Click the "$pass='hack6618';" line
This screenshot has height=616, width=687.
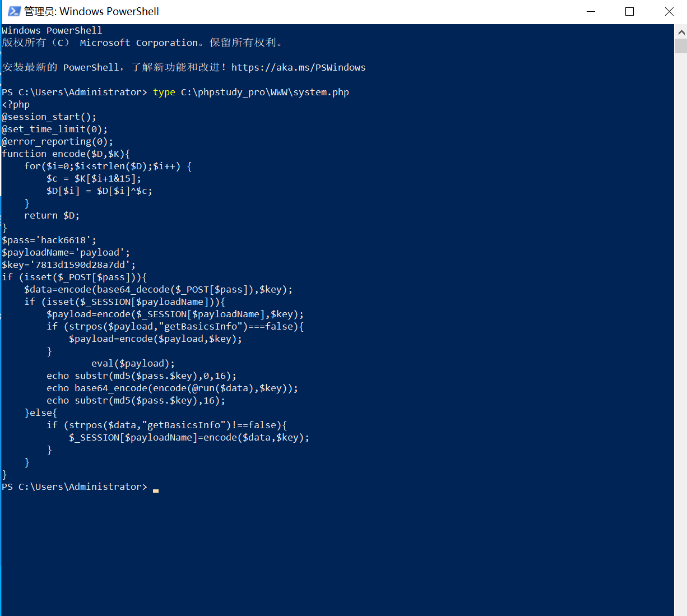pyautogui.click(x=49, y=240)
